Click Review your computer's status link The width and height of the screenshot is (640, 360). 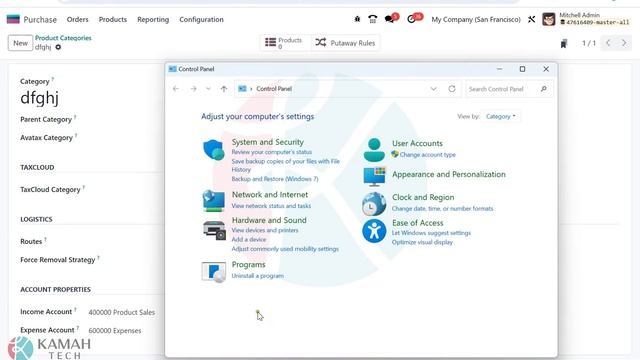272,152
